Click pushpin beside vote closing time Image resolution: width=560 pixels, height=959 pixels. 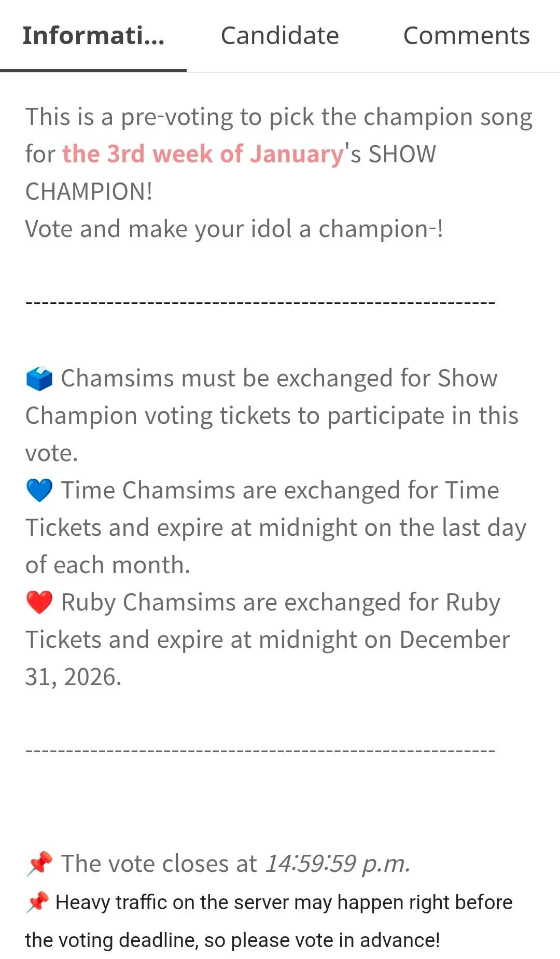pyautogui.click(x=39, y=864)
